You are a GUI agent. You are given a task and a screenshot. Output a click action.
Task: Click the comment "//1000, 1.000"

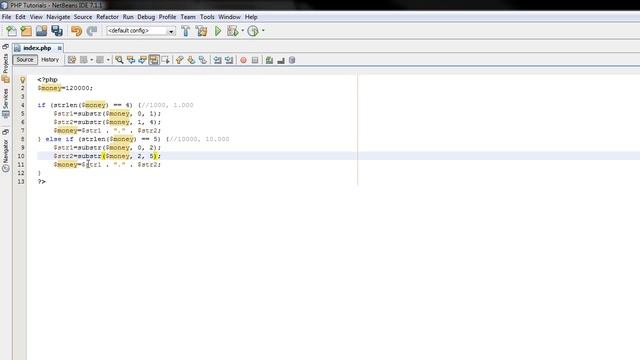[168, 105]
